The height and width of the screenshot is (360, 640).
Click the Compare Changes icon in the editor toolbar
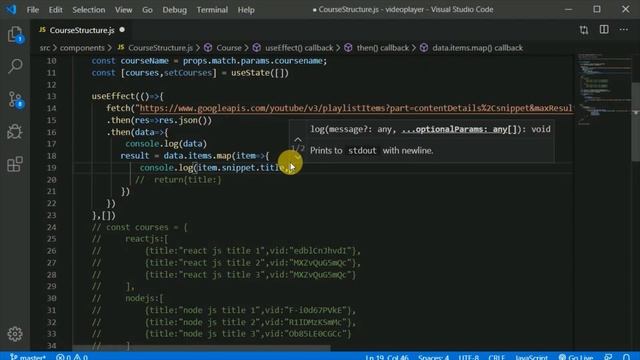tap(584, 30)
